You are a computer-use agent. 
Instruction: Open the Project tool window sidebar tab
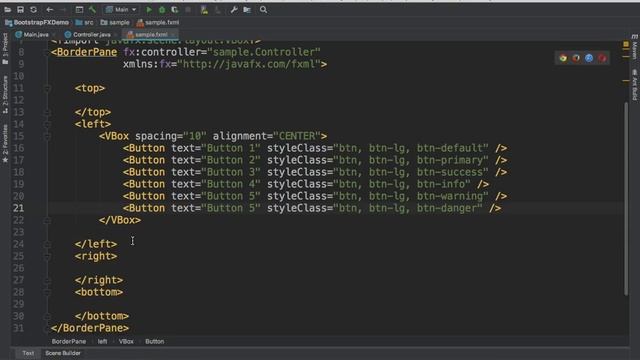pyautogui.click(x=5, y=48)
